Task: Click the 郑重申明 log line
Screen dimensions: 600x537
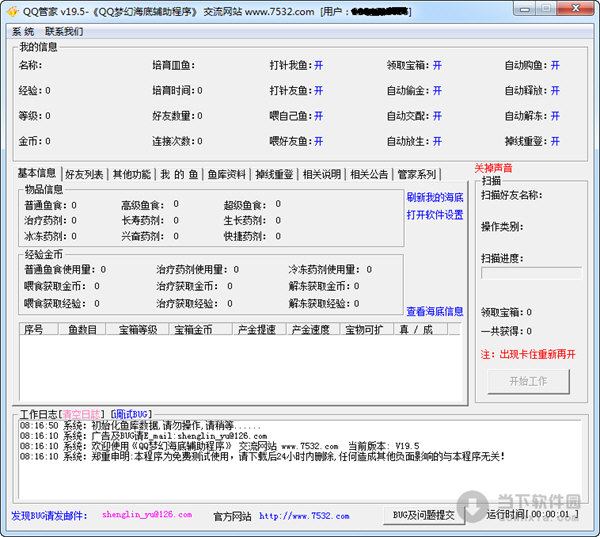Action: (262, 457)
